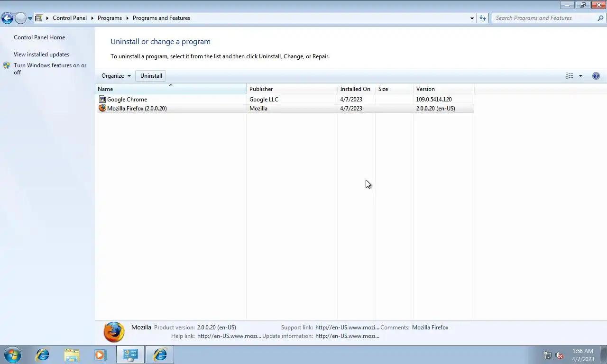Open View installed updates
This screenshot has height=364, width=607.
[41, 55]
